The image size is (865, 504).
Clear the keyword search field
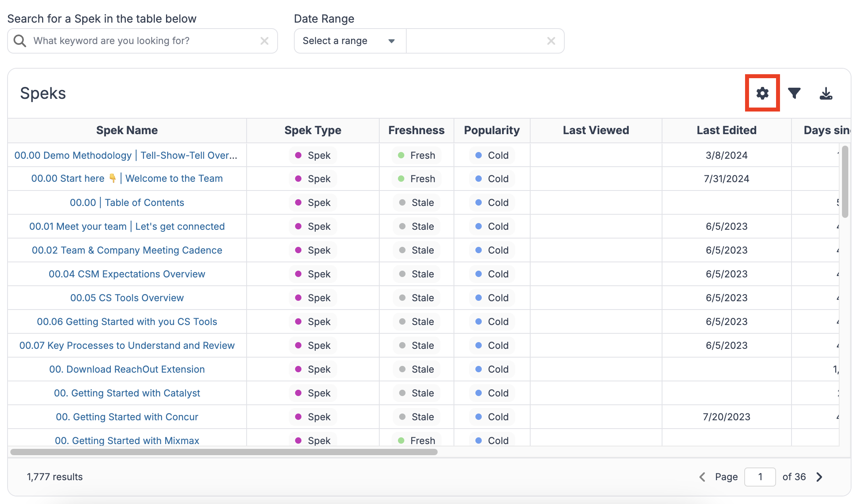click(x=265, y=41)
